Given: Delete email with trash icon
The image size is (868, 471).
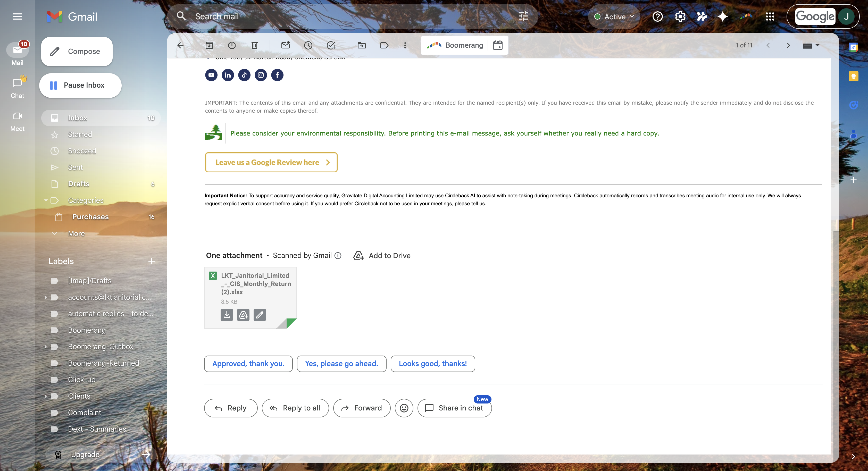Looking at the screenshot, I should click(x=255, y=45).
